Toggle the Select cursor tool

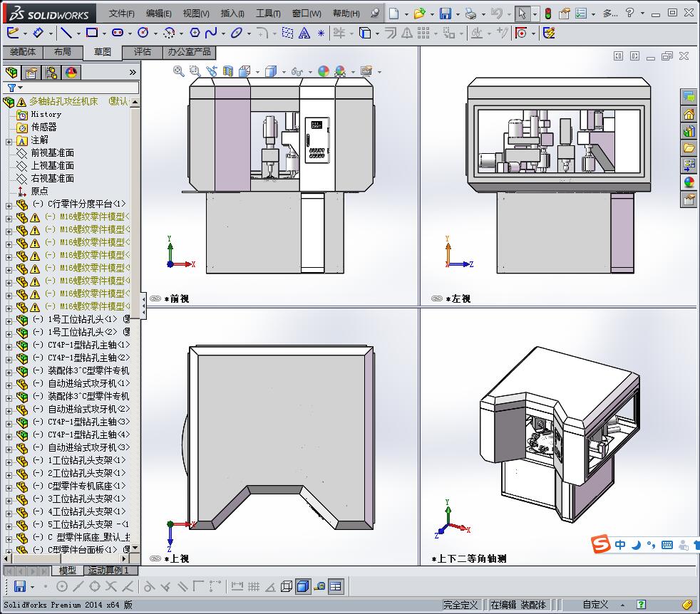[521, 14]
